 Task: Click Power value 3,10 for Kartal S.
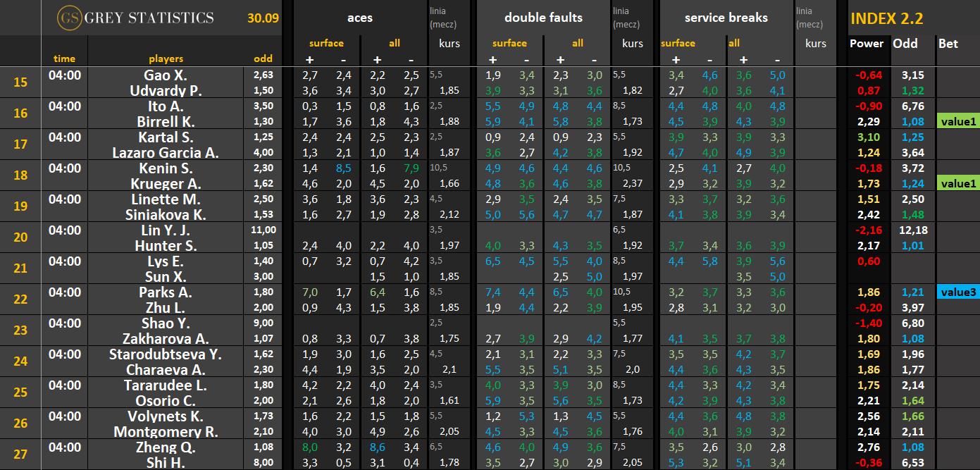point(867,137)
